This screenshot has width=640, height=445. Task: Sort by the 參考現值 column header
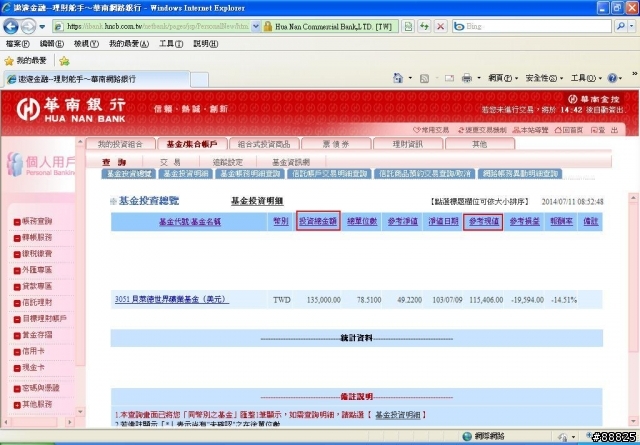(483, 221)
